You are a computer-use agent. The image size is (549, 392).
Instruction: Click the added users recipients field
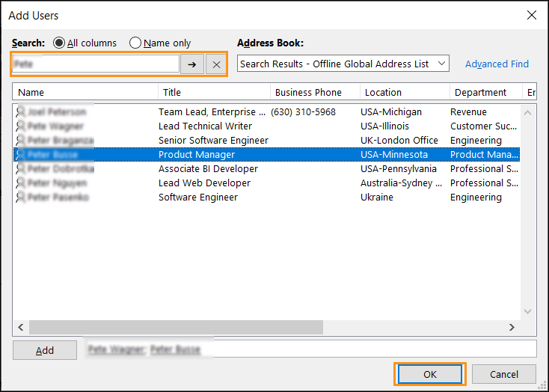[x=310, y=349]
